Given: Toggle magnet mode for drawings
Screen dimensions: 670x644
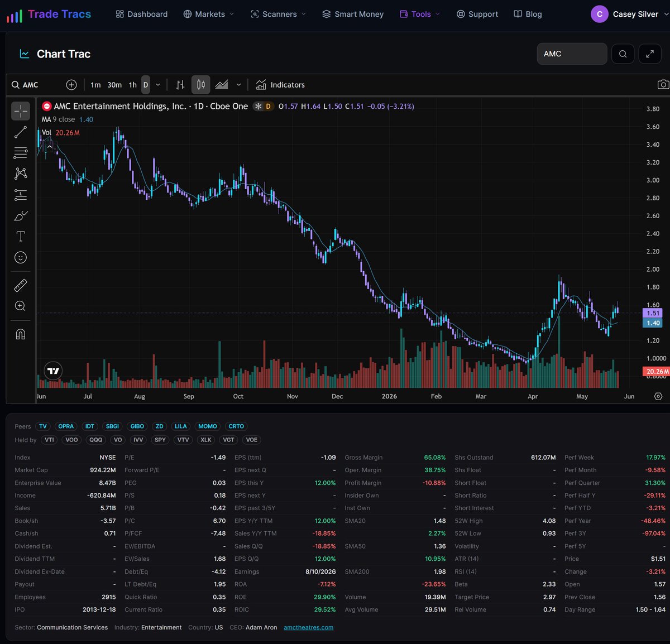Looking at the screenshot, I should pyautogui.click(x=21, y=334).
